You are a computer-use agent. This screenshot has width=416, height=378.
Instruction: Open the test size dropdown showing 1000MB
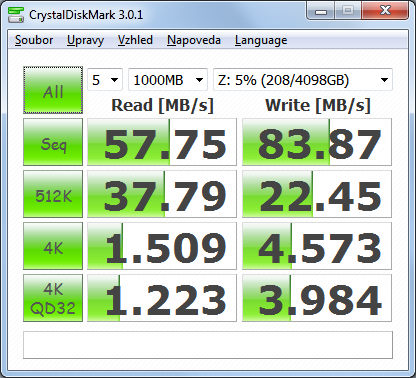pos(168,80)
